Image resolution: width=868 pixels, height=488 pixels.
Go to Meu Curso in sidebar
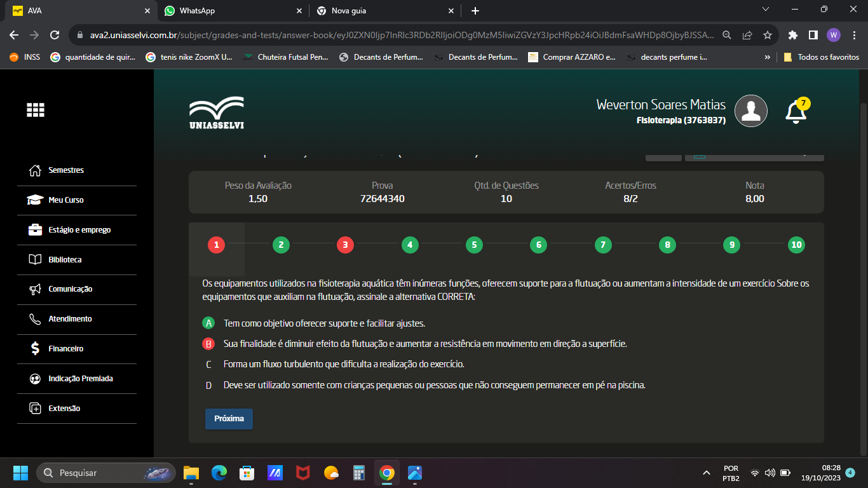(65, 200)
